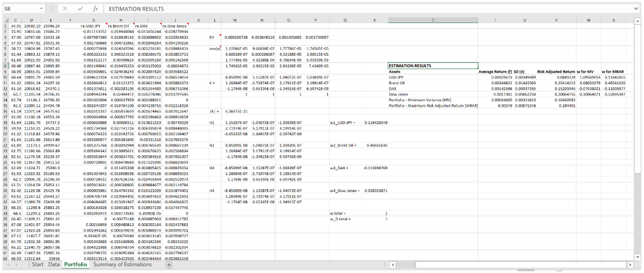This screenshot has height=273, width=644.
Task: Add a new sheet with plus button
Action: 169,265
